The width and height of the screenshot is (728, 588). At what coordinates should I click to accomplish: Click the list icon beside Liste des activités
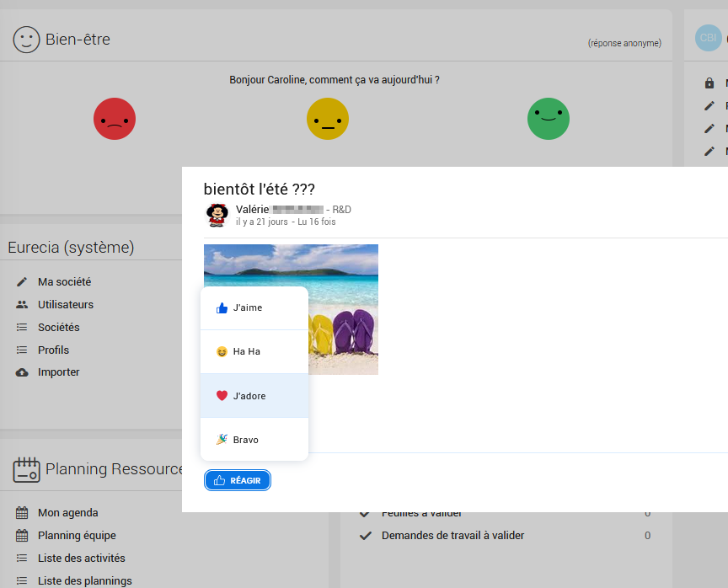pos(22,558)
